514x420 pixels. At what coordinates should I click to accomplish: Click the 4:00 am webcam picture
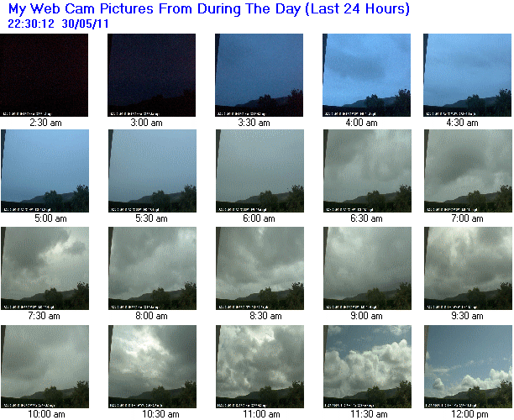tap(366, 75)
